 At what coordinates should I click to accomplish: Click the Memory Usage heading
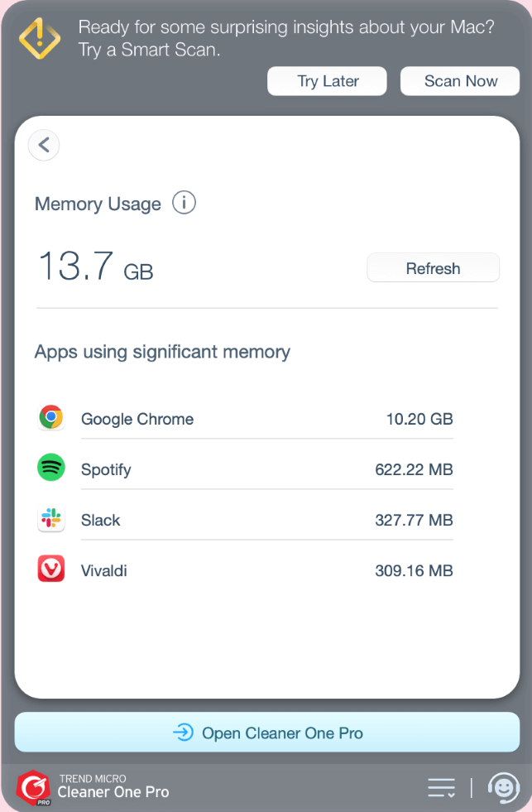tap(98, 204)
